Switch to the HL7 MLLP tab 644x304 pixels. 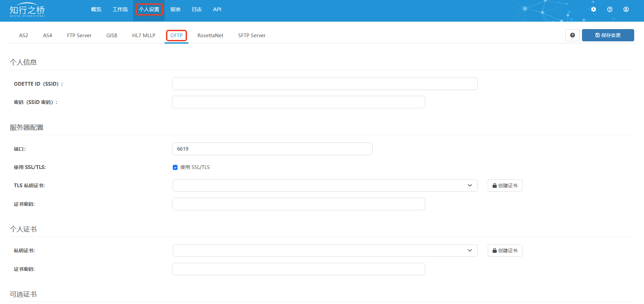[x=144, y=36]
